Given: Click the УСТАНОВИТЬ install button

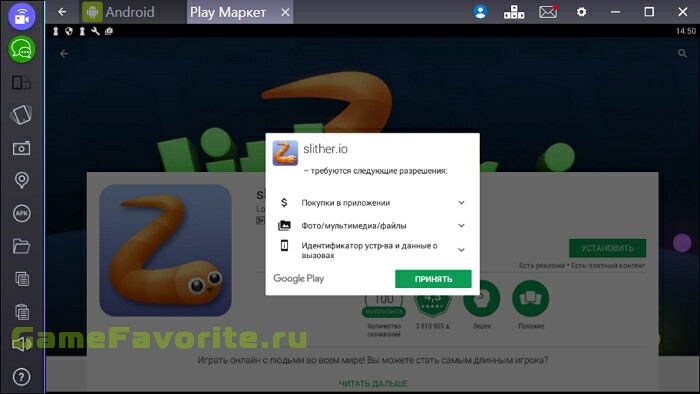Looking at the screenshot, I should pos(607,248).
